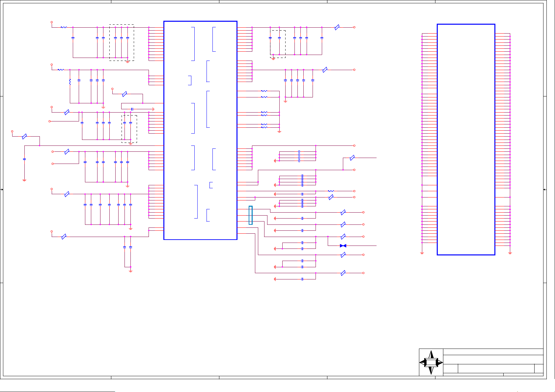Screen dimensions: 555x392
Task: Select the ground symbol beneath the right connector's right pin column
Action: click(510, 253)
